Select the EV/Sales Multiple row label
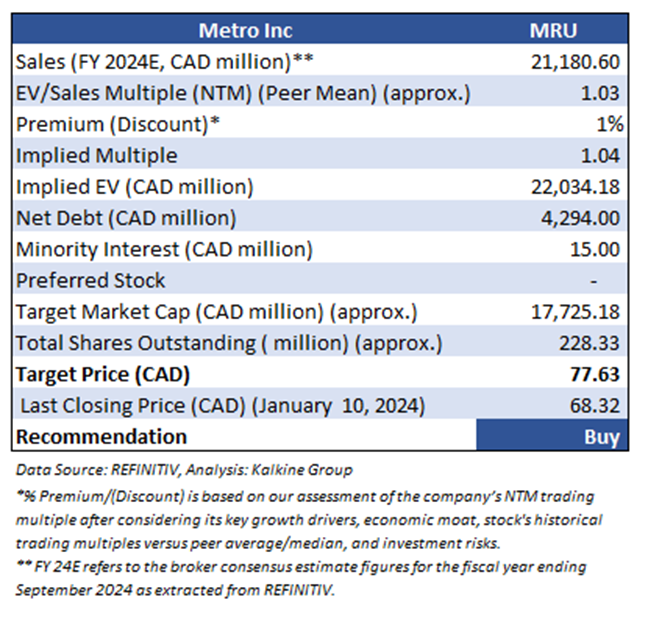 tap(243, 93)
